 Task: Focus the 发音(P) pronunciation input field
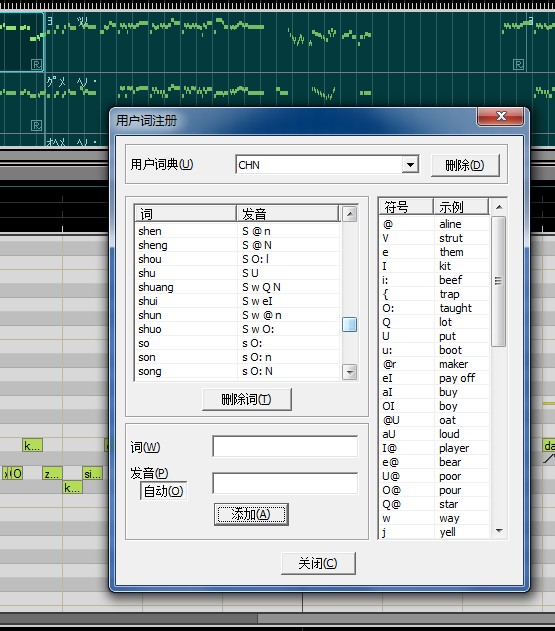(285, 483)
